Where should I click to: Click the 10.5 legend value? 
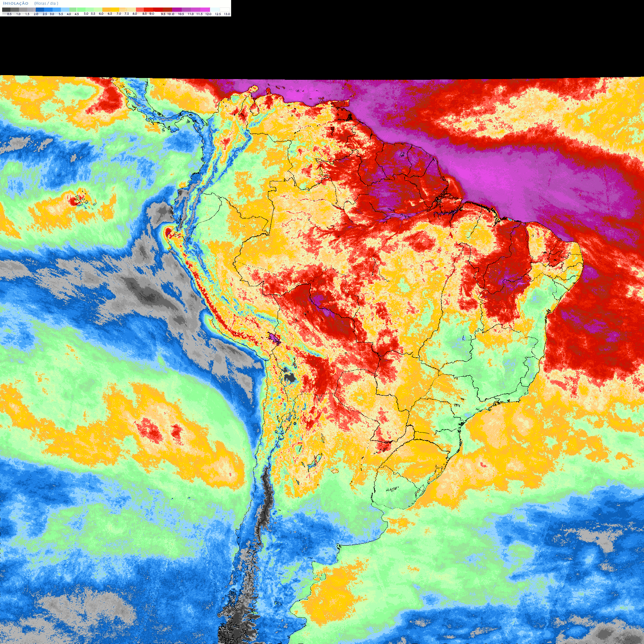tap(181, 14)
